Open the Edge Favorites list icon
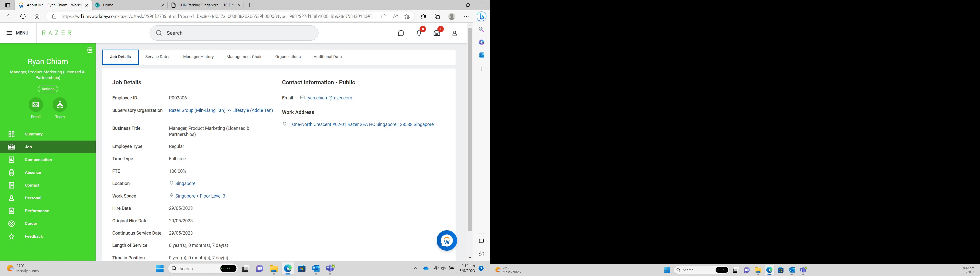Image resolution: width=980 pixels, height=276 pixels. coord(423,16)
